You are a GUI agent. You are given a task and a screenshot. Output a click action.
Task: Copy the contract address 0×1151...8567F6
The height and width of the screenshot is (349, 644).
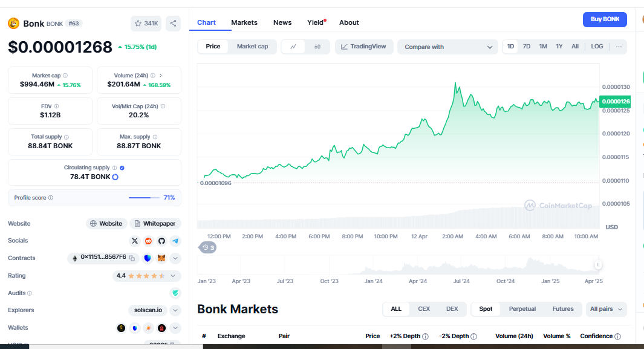tap(132, 258)
